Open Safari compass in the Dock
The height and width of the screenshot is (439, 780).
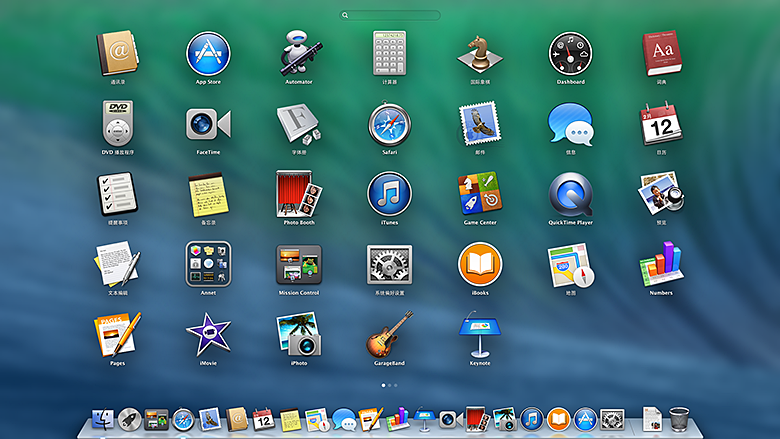(183, 420)
